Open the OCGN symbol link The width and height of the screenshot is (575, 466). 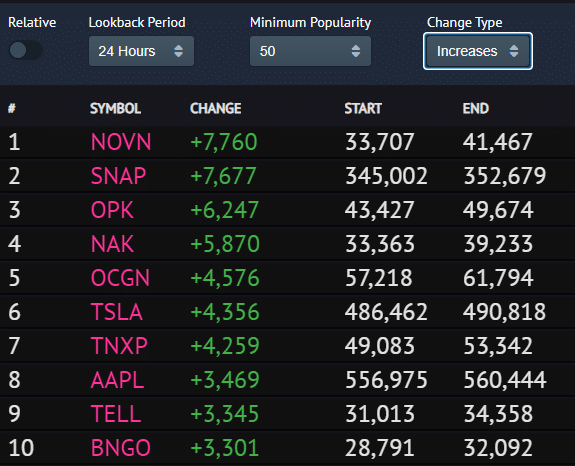pos(120,278)
